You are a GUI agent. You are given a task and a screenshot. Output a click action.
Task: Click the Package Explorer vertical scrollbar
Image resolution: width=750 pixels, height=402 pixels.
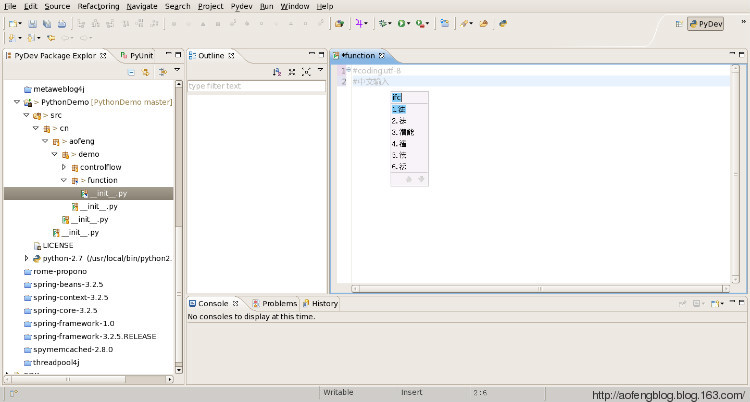click(179, 227)
